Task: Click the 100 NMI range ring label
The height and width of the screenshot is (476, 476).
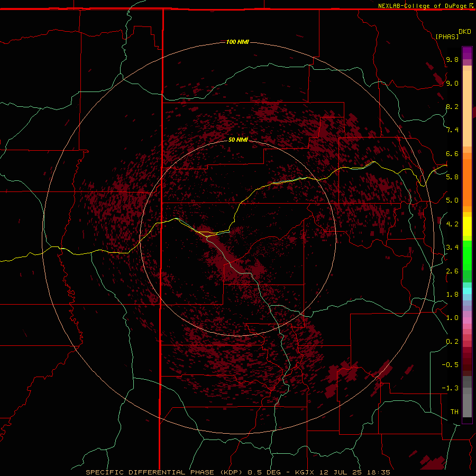Action: 237,42
